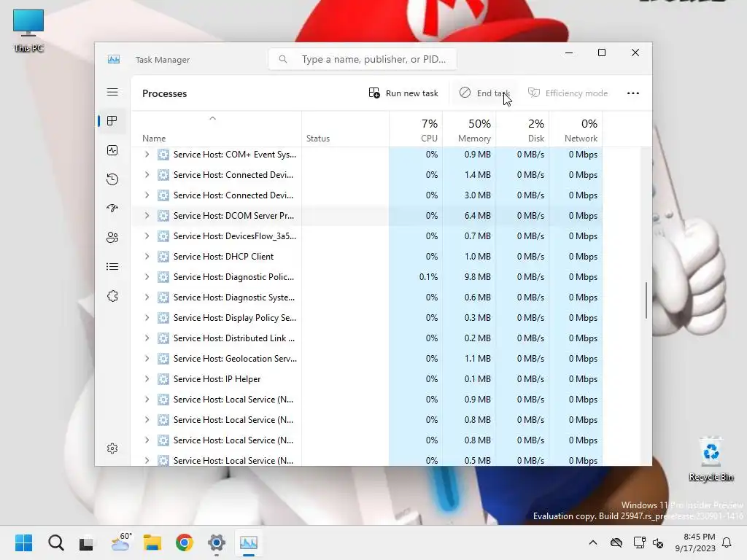Screen dimensions: 747x560
Task: Click the Task Manager app icon in title bar
Action: (x=114, y=60)
